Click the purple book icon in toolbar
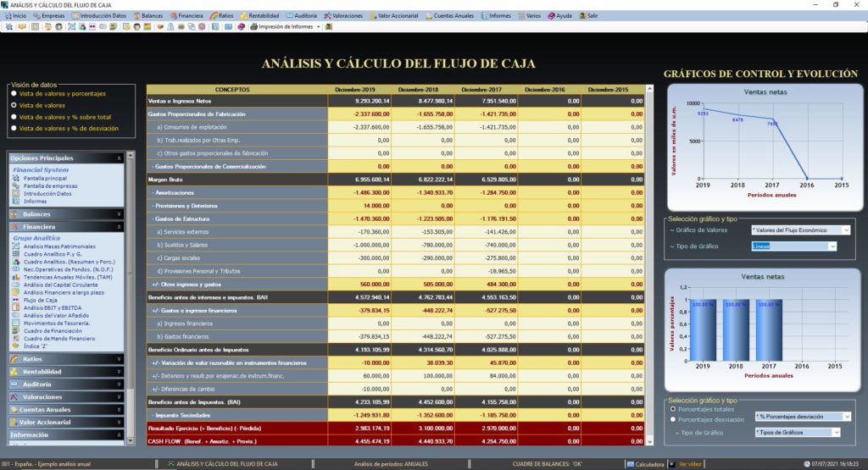 click(x=241, y=26)
